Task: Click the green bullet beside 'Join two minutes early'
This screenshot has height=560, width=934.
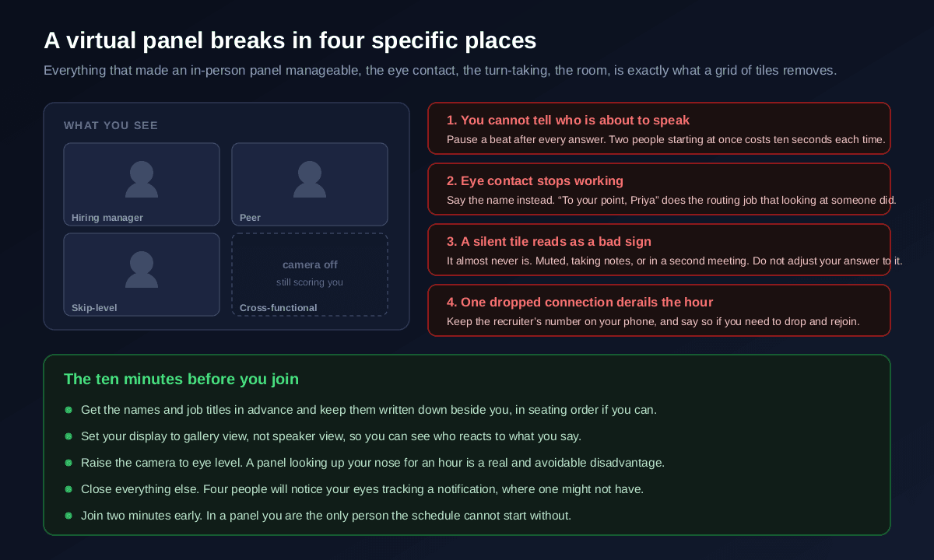Action: pos(68,516)
